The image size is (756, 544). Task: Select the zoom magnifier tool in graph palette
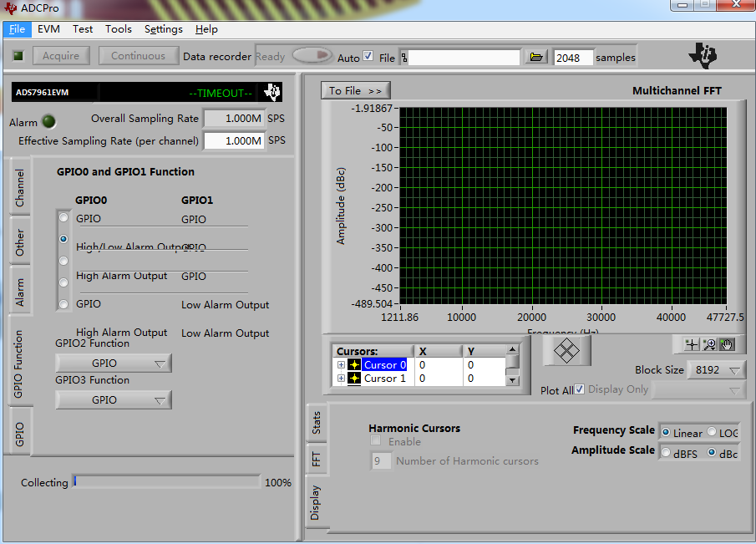tap(709, 344)
